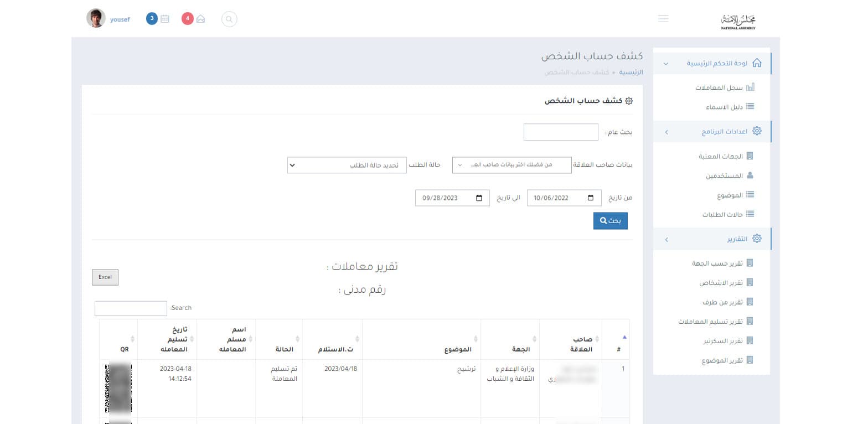Click the list icon beside الموضوع
This screenshot has height=424, width=868.
(x=750, y=195)
